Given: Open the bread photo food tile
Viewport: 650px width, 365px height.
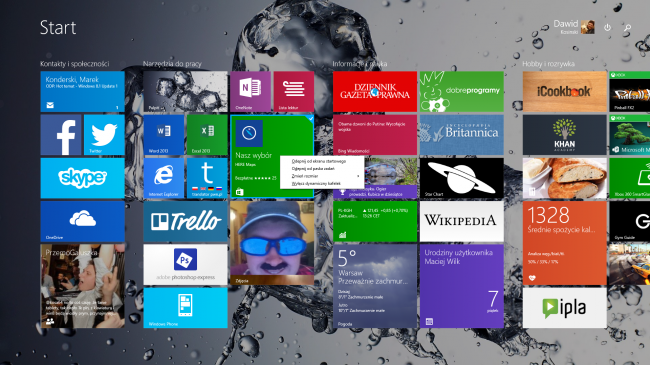Looking at the screenshot, I should [x=564, y=178].
